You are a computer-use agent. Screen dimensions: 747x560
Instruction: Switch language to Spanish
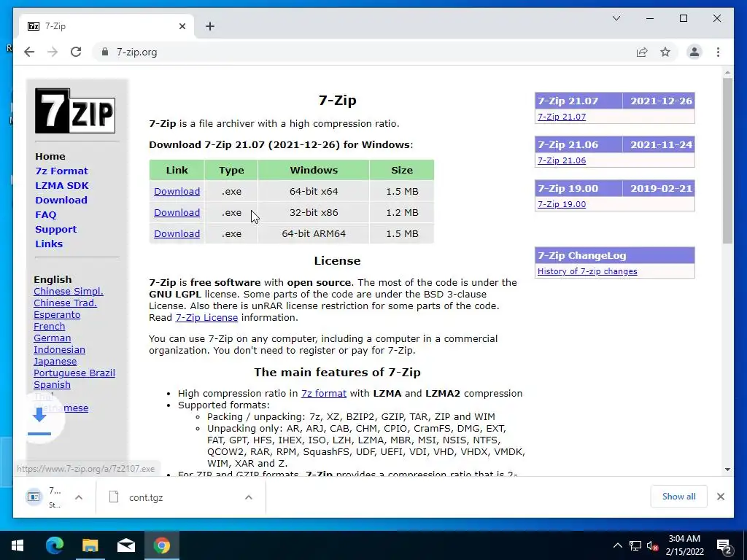(x=52, y=385)
